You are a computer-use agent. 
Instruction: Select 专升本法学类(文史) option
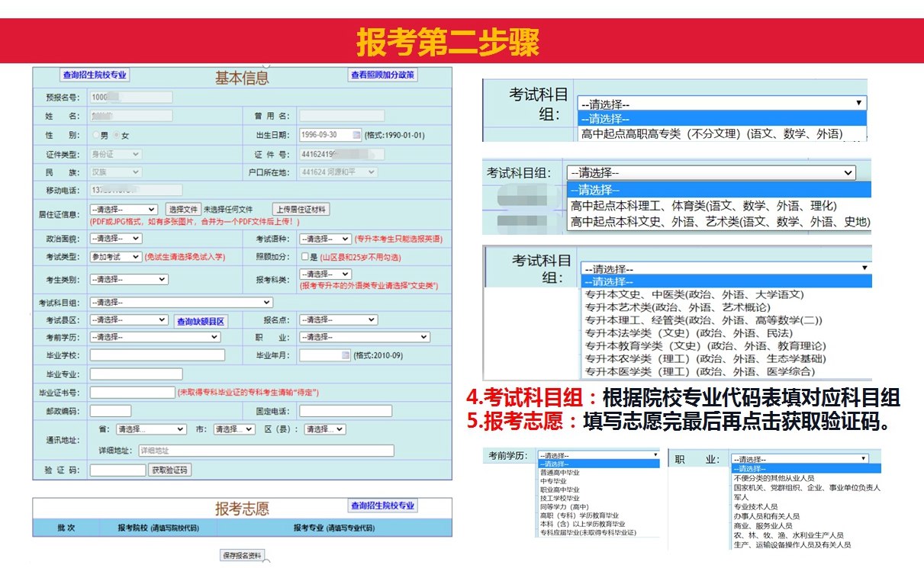coord(689,333)
